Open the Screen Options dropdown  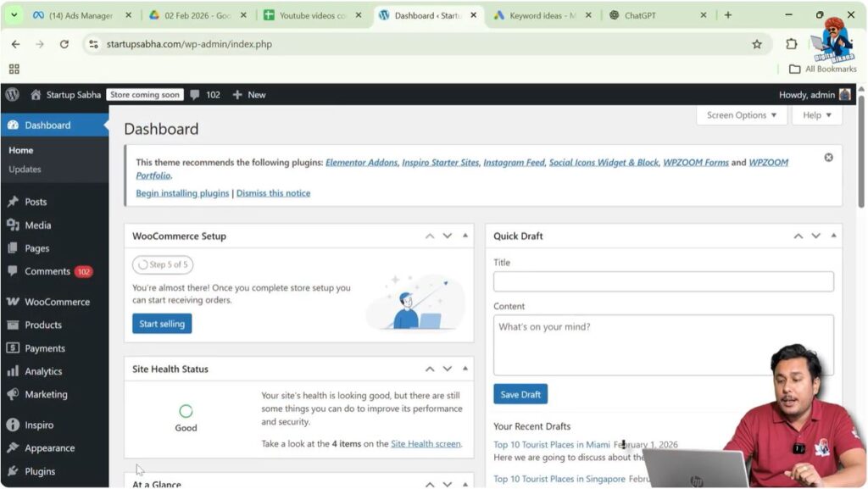click(739, 114)
